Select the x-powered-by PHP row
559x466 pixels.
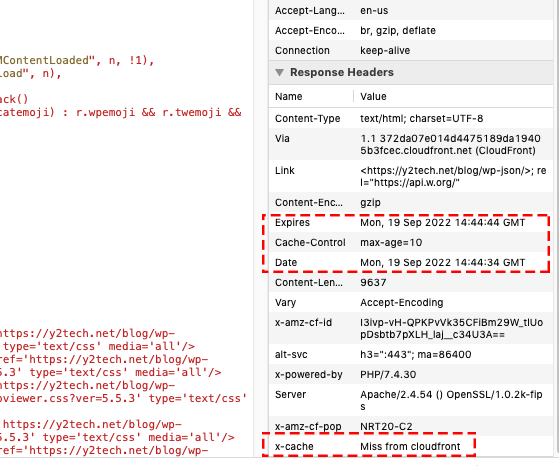point(411,374)
